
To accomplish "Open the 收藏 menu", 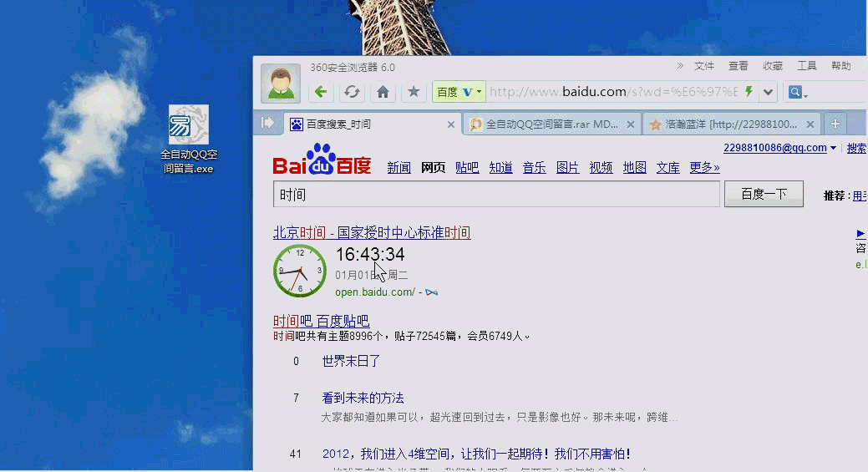I will pos(772,66).
